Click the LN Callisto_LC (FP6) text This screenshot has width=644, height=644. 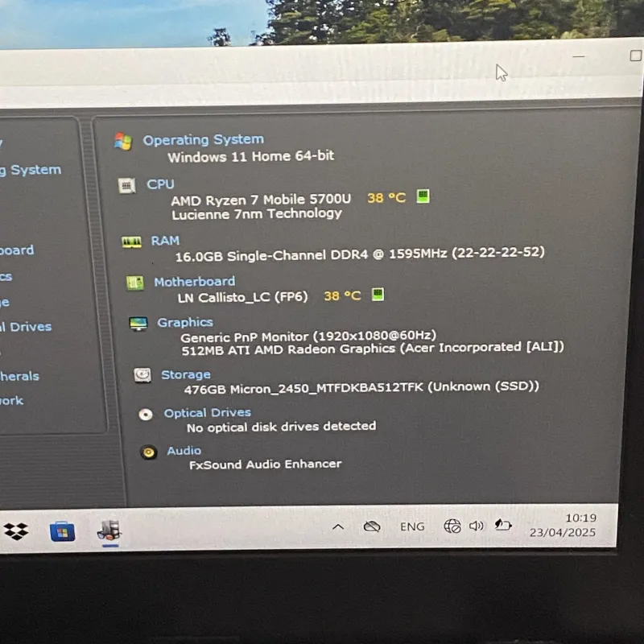243,297
